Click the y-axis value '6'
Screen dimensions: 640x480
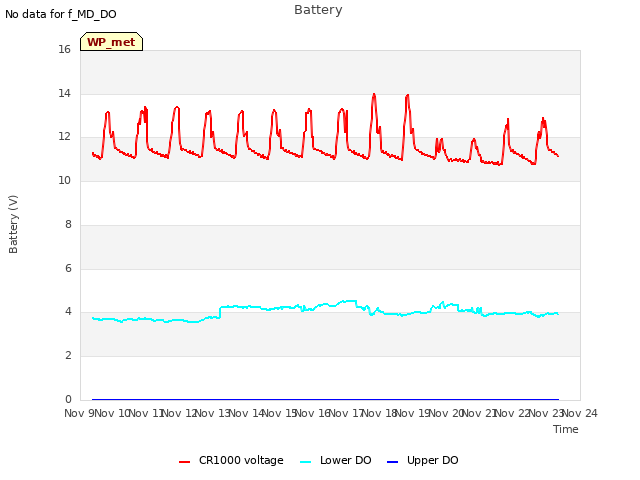68,268
